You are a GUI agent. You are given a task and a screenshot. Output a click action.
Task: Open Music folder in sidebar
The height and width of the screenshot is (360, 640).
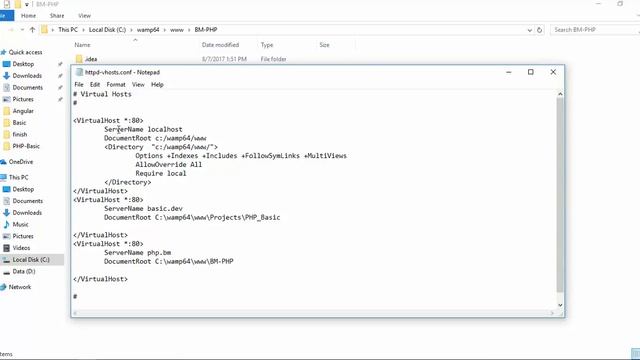click(20, 224)
